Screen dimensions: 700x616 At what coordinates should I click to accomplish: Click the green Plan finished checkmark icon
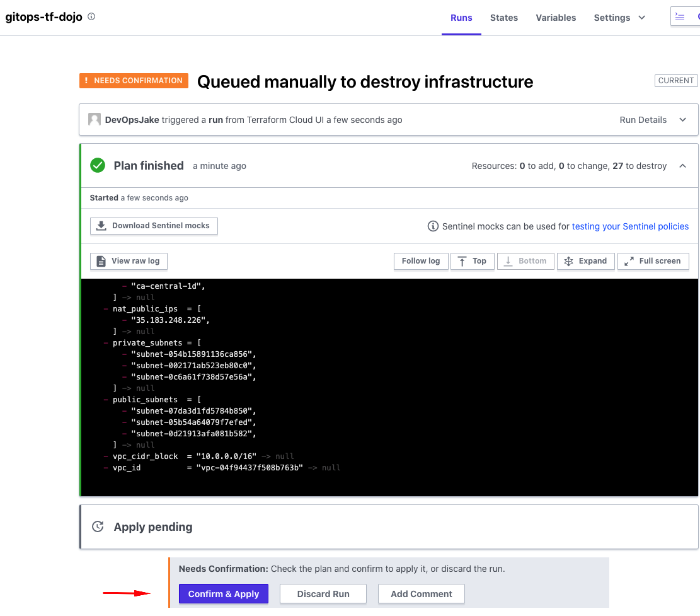[97, 165]
